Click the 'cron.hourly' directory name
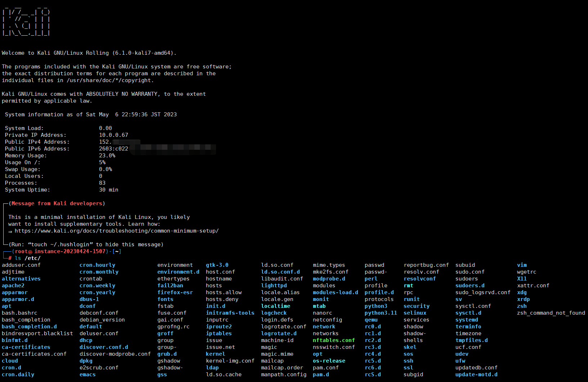 [x=98, y=265]
